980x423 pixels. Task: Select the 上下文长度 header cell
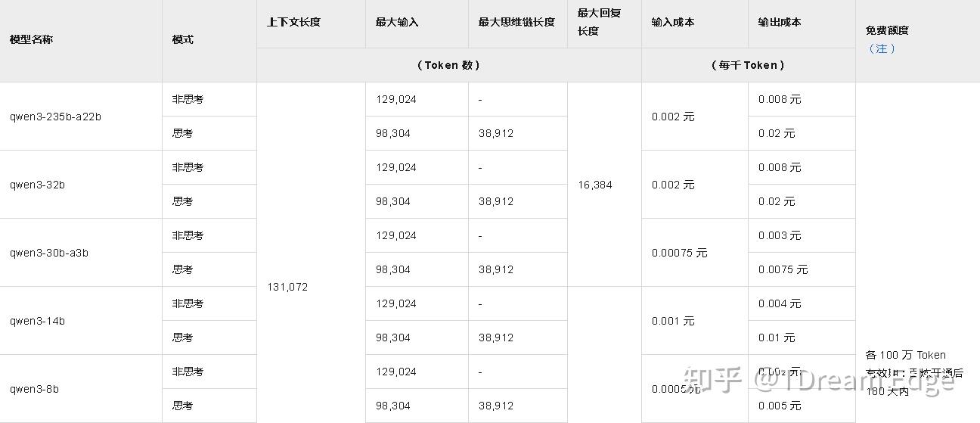[x=293, y=23]
